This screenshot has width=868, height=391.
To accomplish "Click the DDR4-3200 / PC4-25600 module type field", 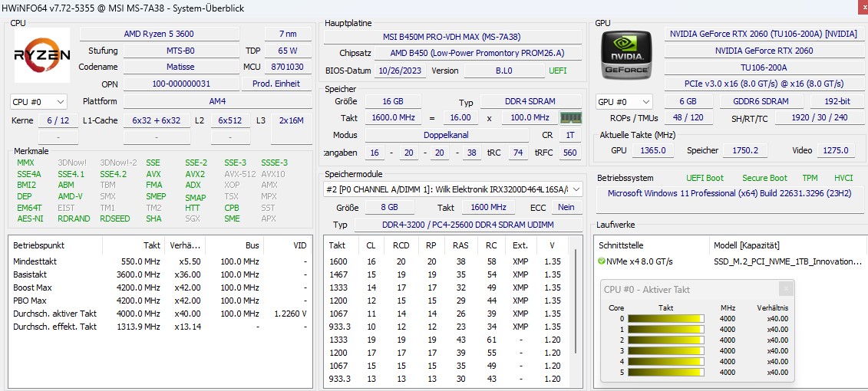I will pos(468,225).
